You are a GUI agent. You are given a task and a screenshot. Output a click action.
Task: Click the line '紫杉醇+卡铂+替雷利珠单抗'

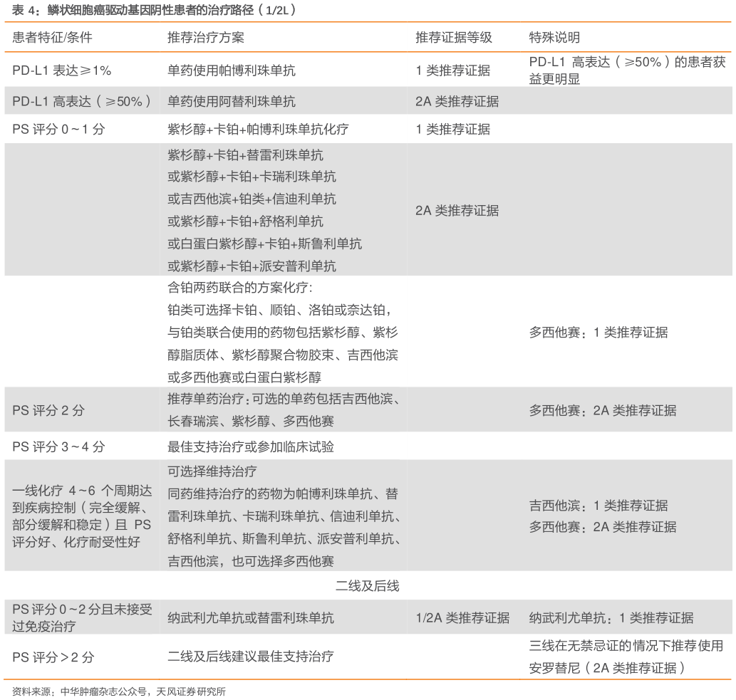pyautogui.click(x=245, y=155)
